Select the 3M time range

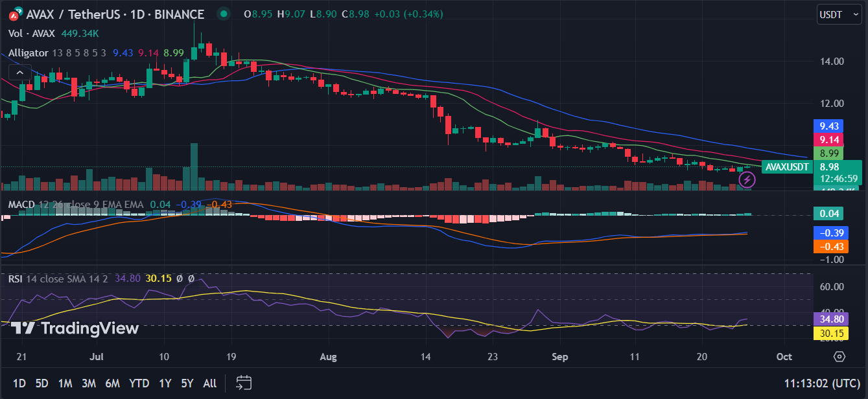tap(89, 383)
